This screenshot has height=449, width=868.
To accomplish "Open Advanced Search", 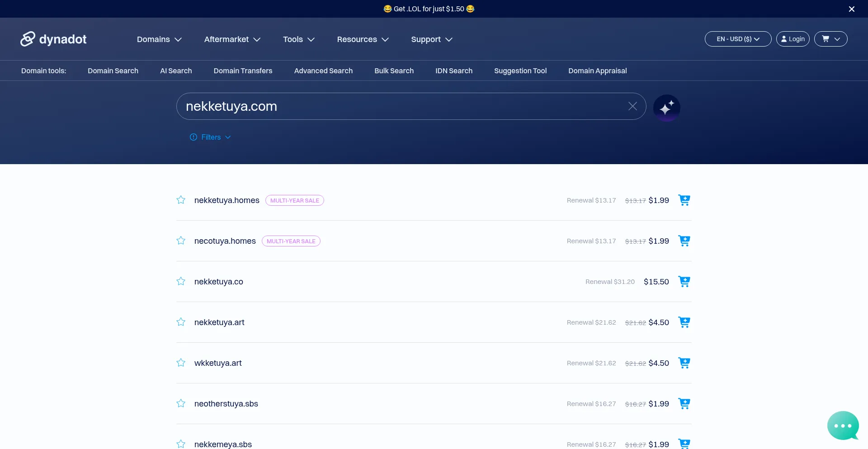I will pyautogui.click(x=323, y=71).
